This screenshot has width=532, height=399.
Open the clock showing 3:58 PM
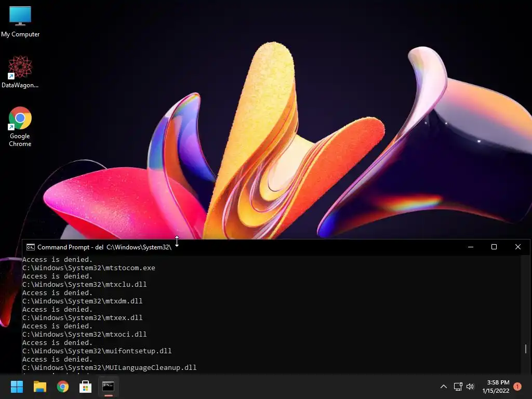[x=496, y=387]
